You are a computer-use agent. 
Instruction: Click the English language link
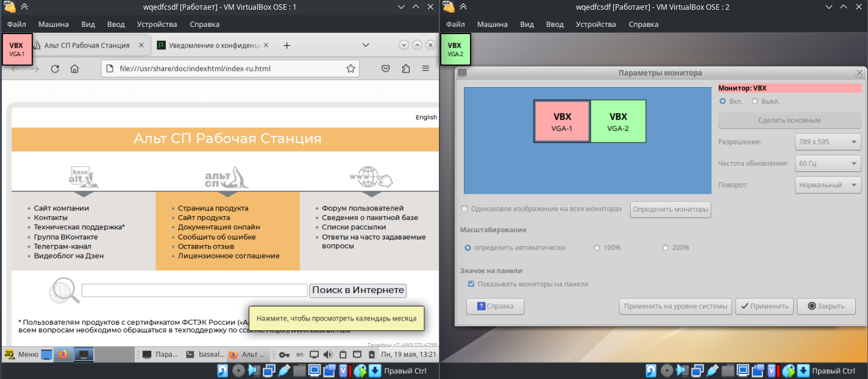pyautogui.click(x=426, y=117)
